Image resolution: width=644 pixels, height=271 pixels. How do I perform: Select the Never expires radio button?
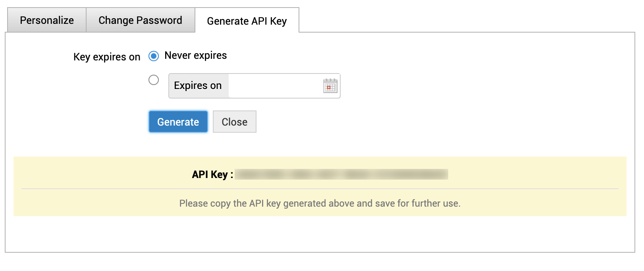[x=154, y=56]
